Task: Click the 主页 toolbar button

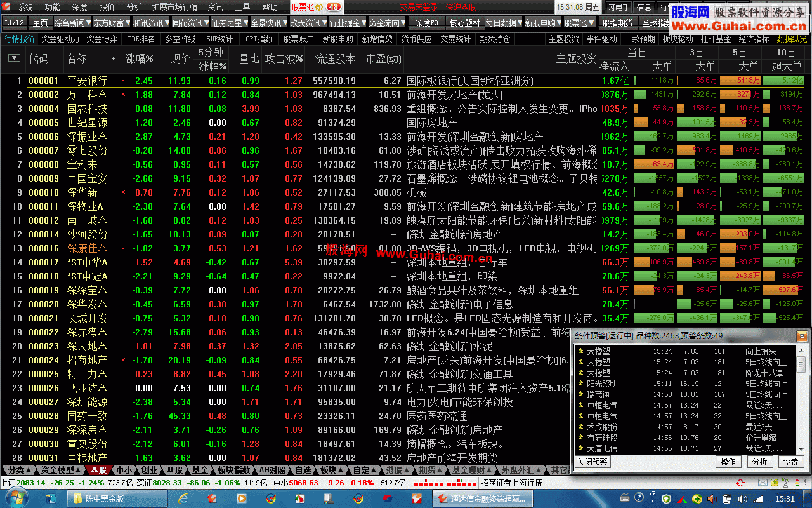Action: coord(40,23)
